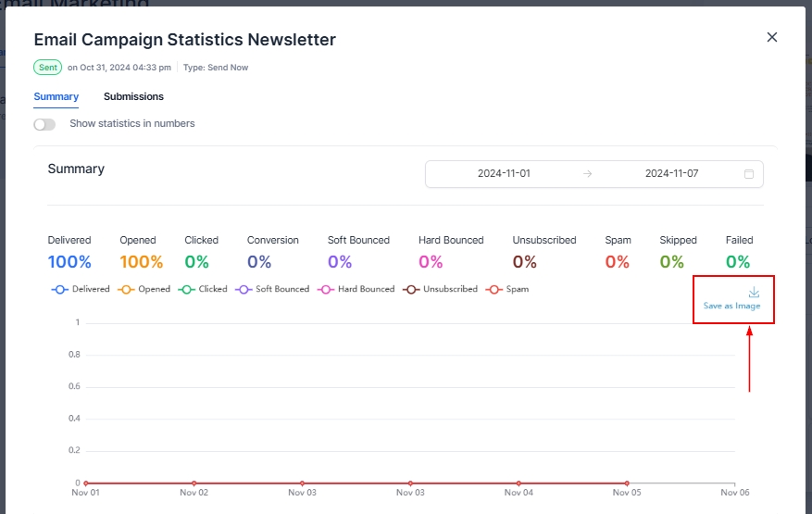
Task: Click the Nov 05 data point on chart
Action: click(x=627, y=483)
